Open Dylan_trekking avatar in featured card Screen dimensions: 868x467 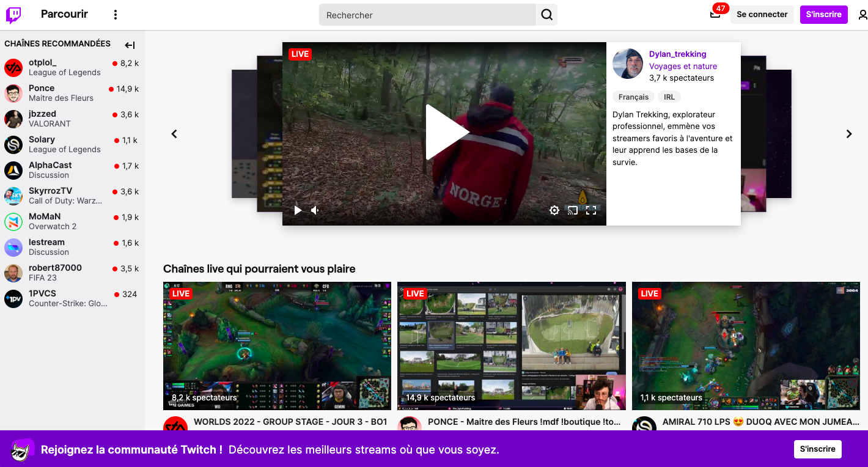click(628, 64)
